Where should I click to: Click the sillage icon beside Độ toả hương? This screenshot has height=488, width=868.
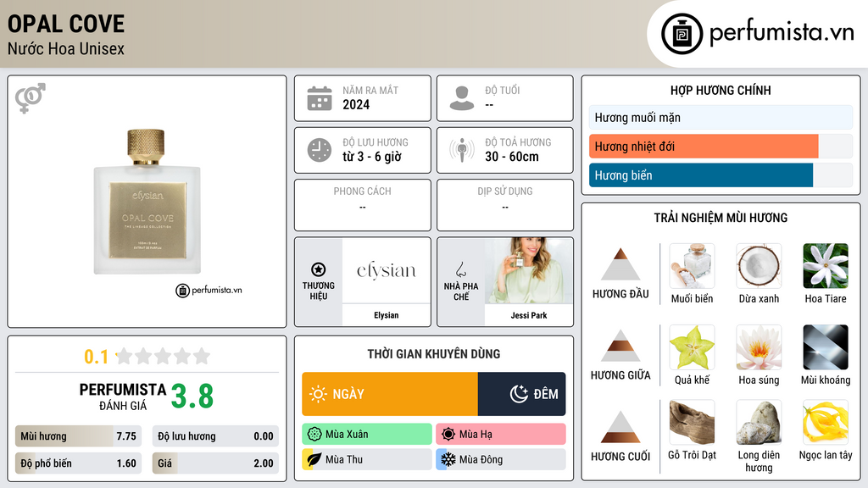coord(462,150)
